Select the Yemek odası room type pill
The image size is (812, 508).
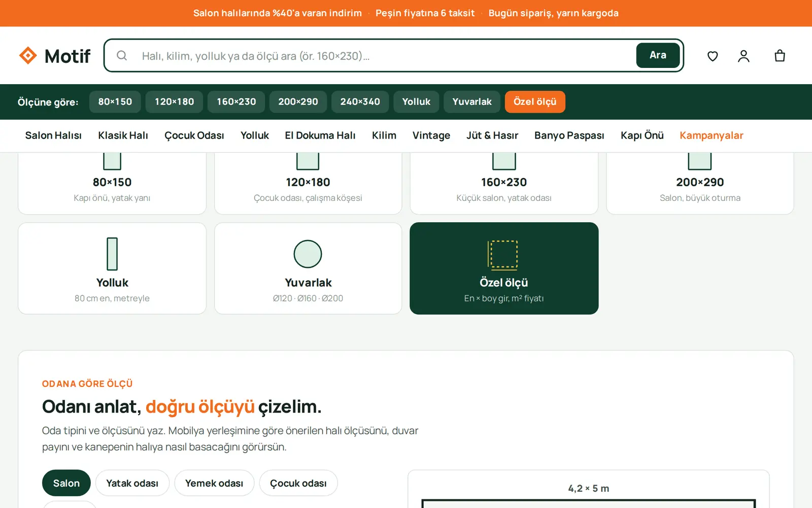tap(214, 483)
